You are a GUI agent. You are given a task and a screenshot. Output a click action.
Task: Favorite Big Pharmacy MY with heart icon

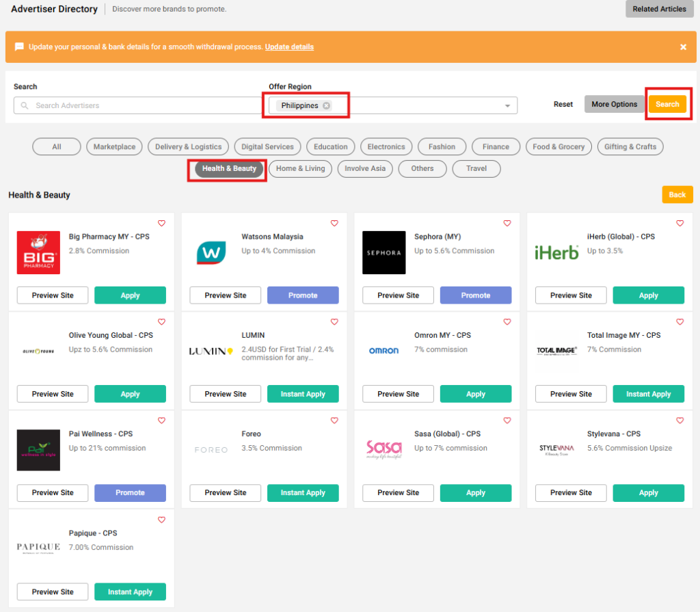[x=161, y=224]
